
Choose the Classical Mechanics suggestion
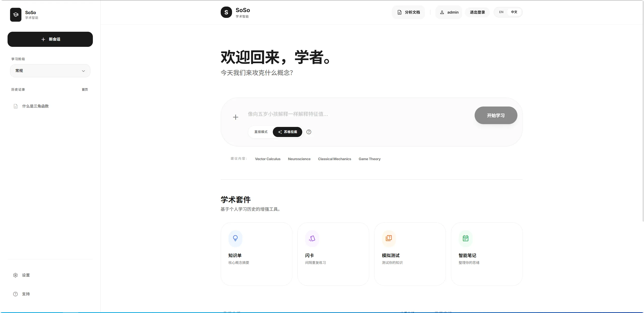tap(334, 159)
